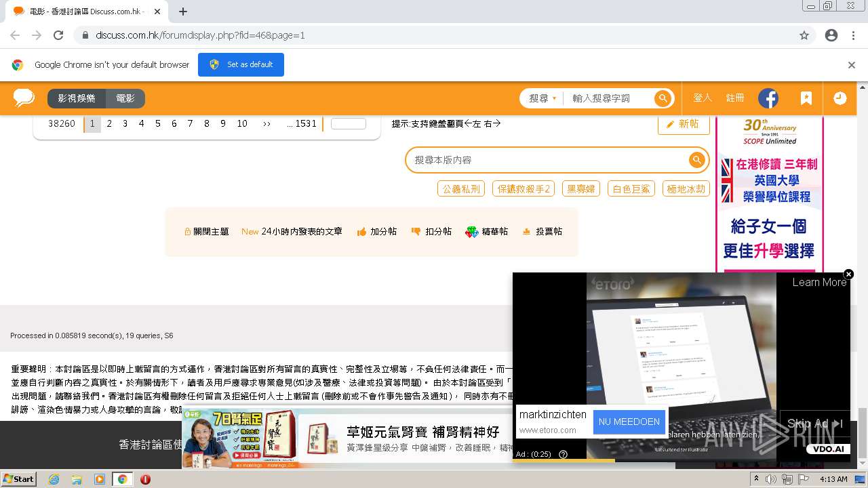Click the 極地冰劫 search tag
868x488 pixels.
pos(686,189)
